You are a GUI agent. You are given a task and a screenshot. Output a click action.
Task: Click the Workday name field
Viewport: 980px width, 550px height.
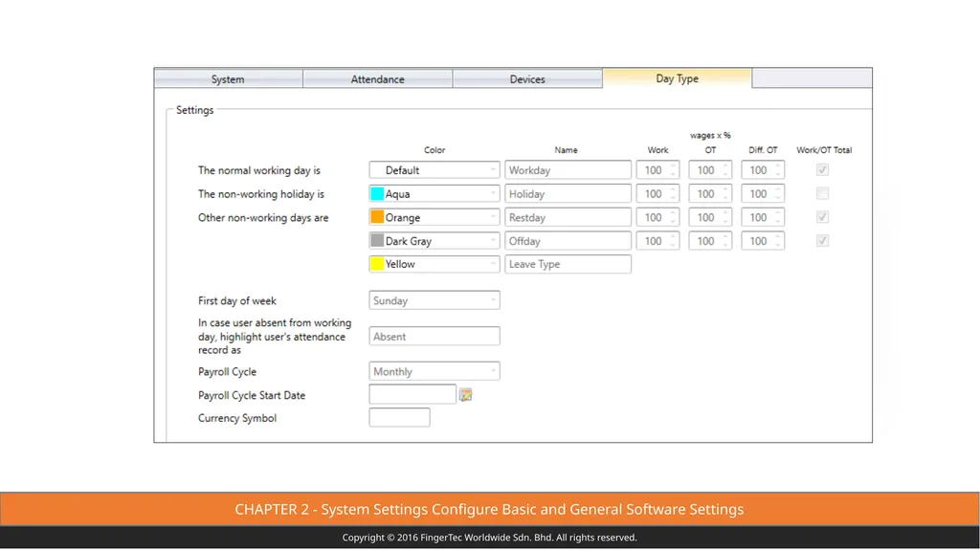(568, 170)
